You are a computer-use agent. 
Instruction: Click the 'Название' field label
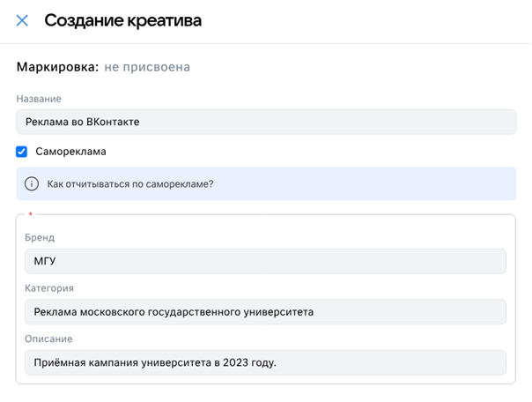click(39, 99)
